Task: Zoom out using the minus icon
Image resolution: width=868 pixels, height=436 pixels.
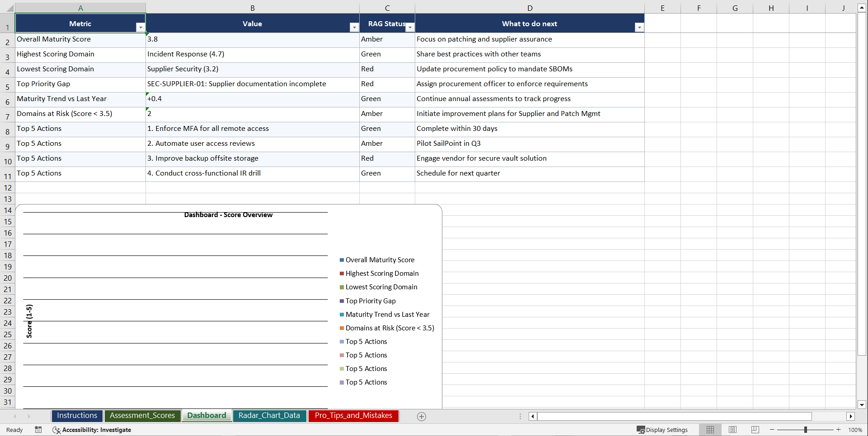Action: click(x=771, y=430)
